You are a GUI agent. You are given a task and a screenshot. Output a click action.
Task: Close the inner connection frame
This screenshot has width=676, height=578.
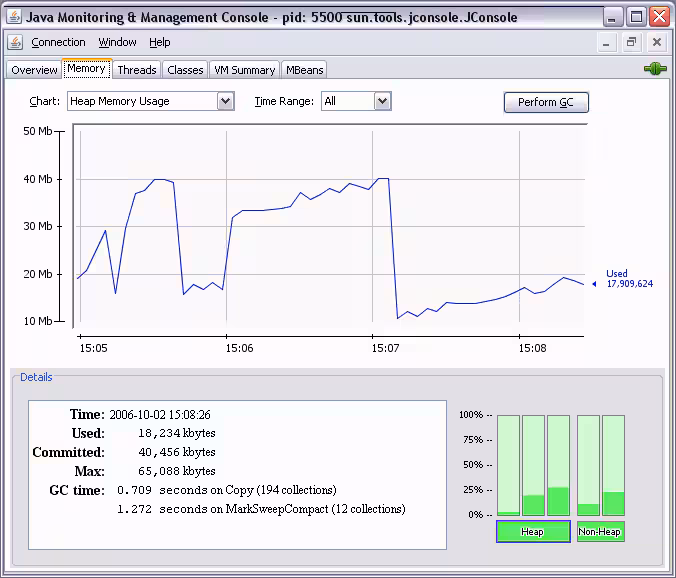[x=657, y=42]
